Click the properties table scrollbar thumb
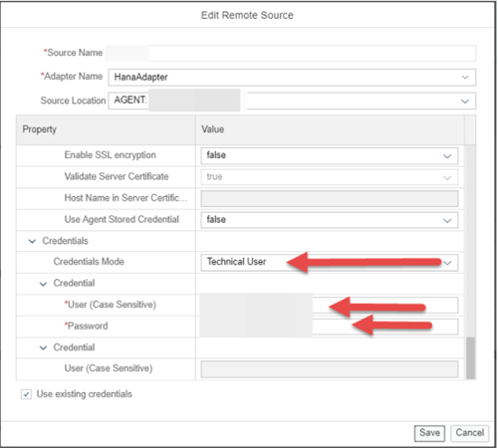Viewport: 498px width, 448px height. pos(470,358)
